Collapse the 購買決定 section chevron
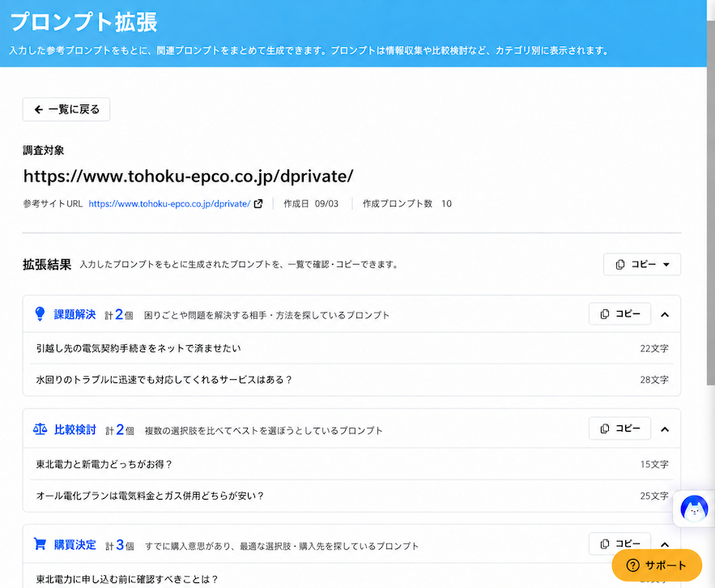Viewport: 715px width, 588px height. tap(665, 544)
